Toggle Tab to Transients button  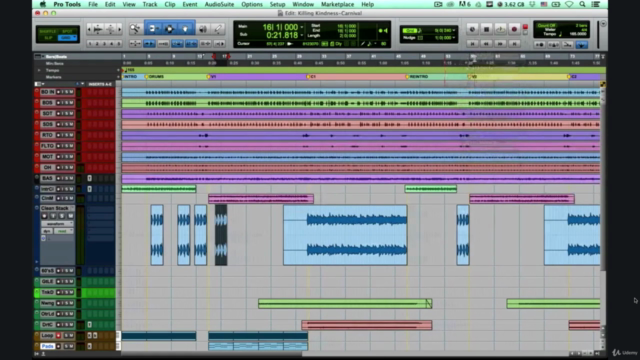pos(149,43)
